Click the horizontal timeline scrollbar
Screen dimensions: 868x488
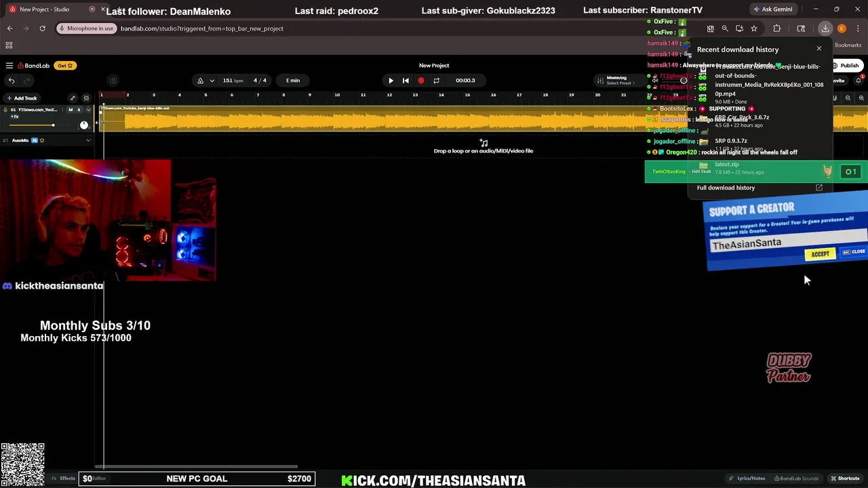pos(197,466)
